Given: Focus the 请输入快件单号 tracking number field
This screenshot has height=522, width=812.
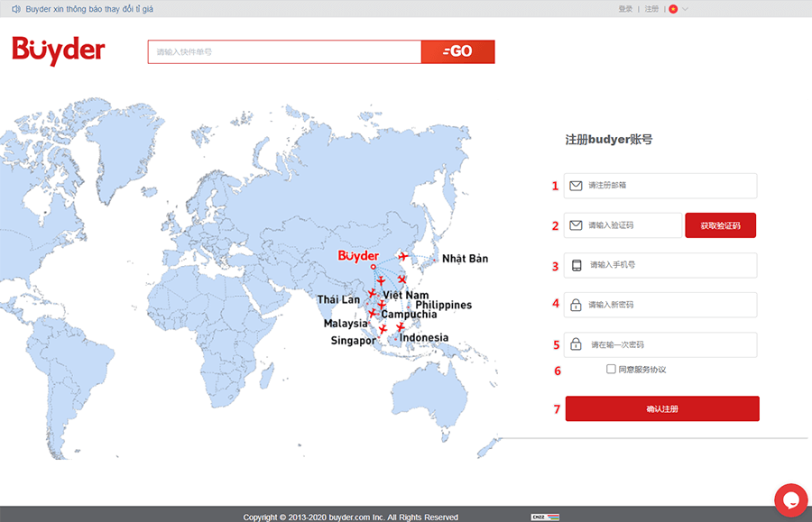Looking at the screenshot, I should (x=284, y=51).
